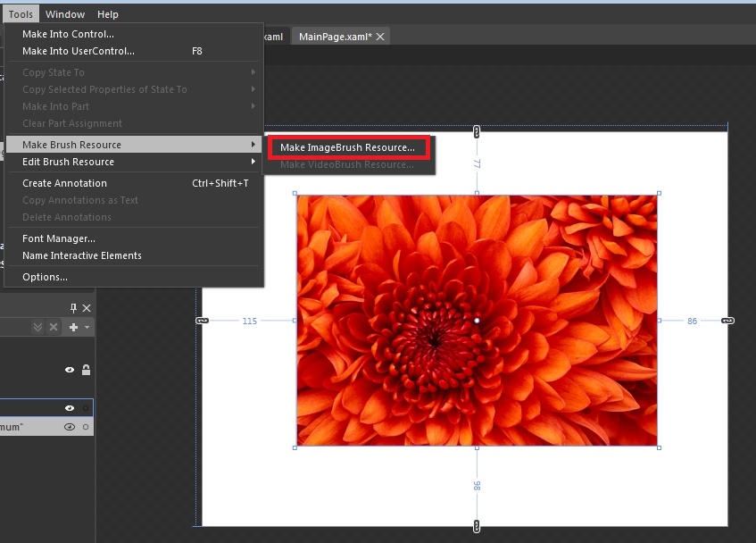Toggle eye icon of the highlighted image row
Screen dimensions: 756x543
(x=70, y=427)
